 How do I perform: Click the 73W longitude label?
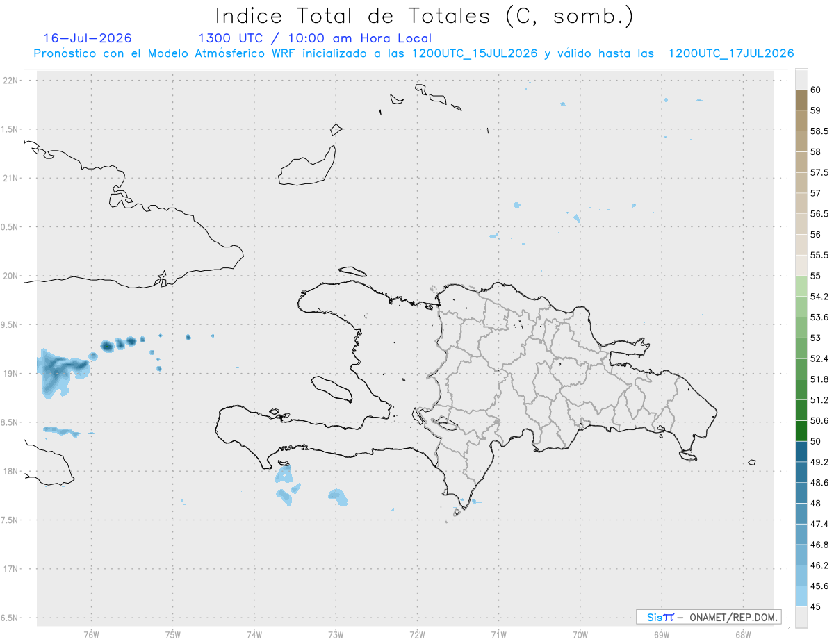(x=336, y=635)
